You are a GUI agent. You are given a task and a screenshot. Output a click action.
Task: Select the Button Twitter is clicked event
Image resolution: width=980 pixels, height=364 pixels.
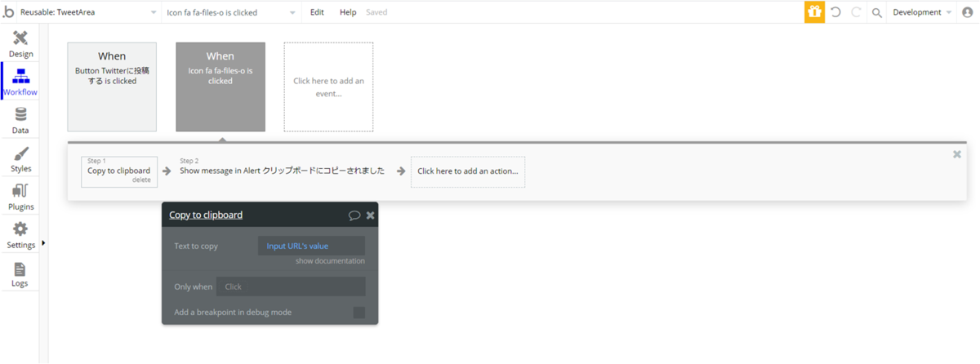pos(112,87)
